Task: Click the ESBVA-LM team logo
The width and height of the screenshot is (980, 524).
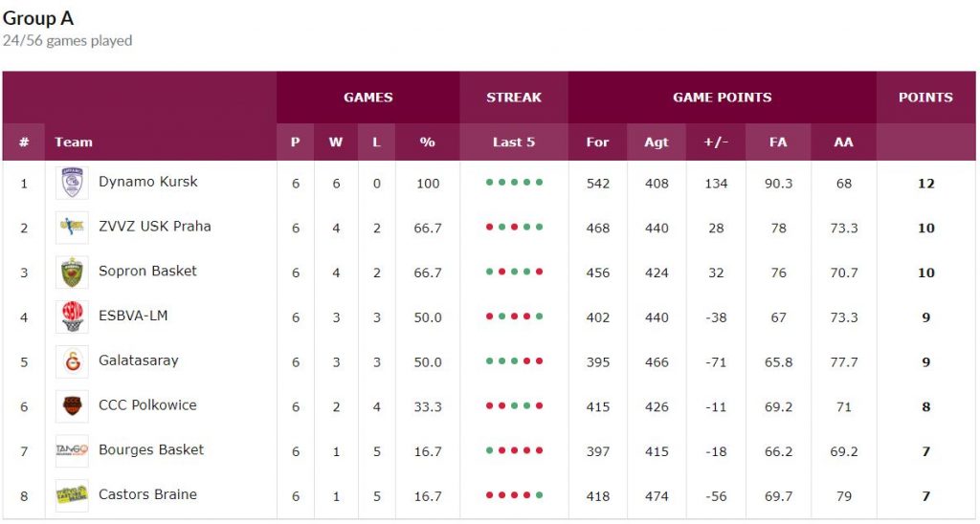Action: click(x=72, y=317)
